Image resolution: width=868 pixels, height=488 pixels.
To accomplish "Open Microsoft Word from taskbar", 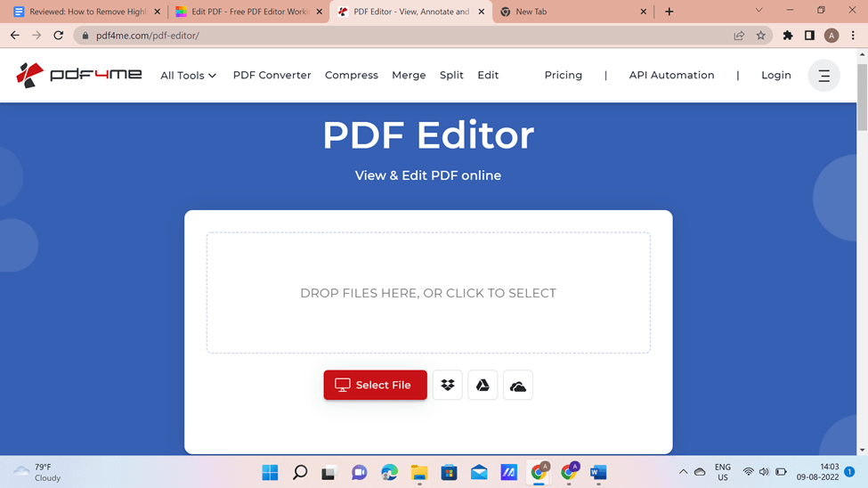I will [598, 473].
